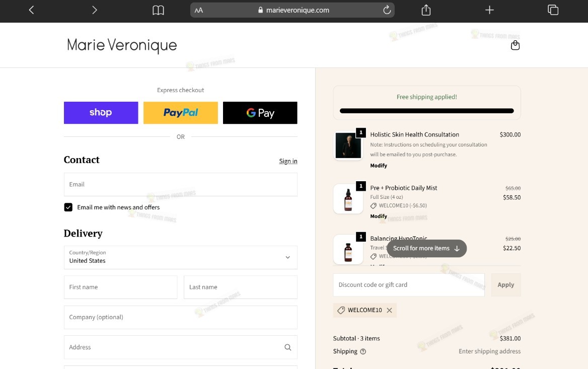
Task: Show all open tabs
Action: click(x=553, y=10)
